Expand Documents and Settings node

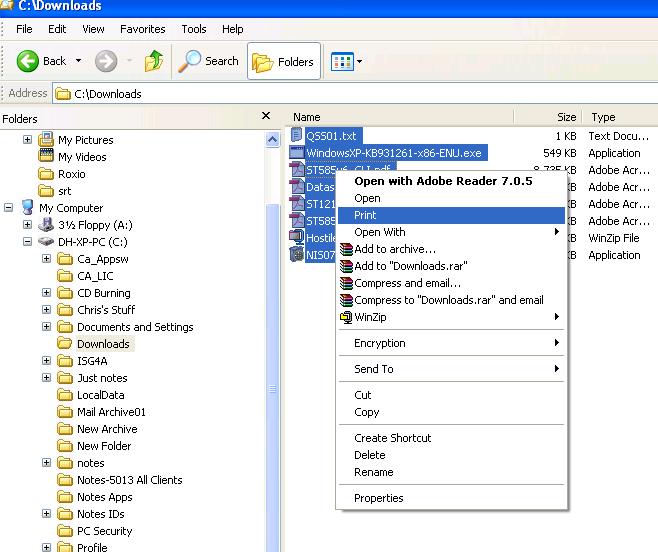click(46, 327)
